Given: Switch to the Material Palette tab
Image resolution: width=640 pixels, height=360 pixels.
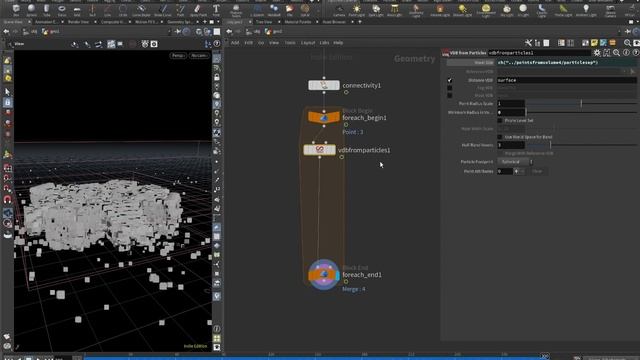Looking at the screenshot, I should 298,22.
